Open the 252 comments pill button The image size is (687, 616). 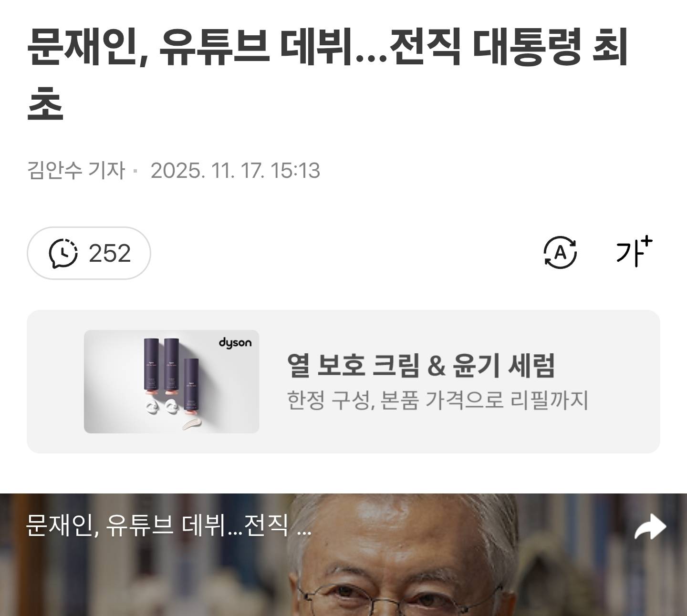tap(89, 253)
